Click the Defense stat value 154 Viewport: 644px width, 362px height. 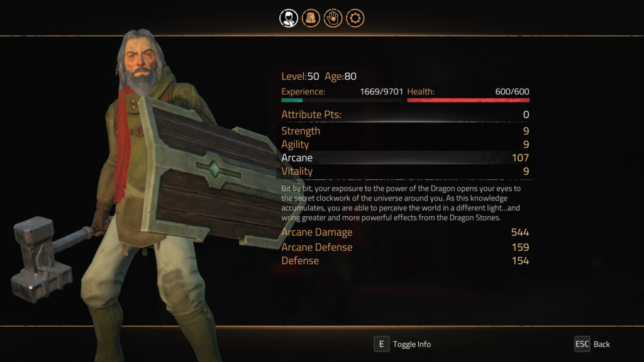click(520, 261)
